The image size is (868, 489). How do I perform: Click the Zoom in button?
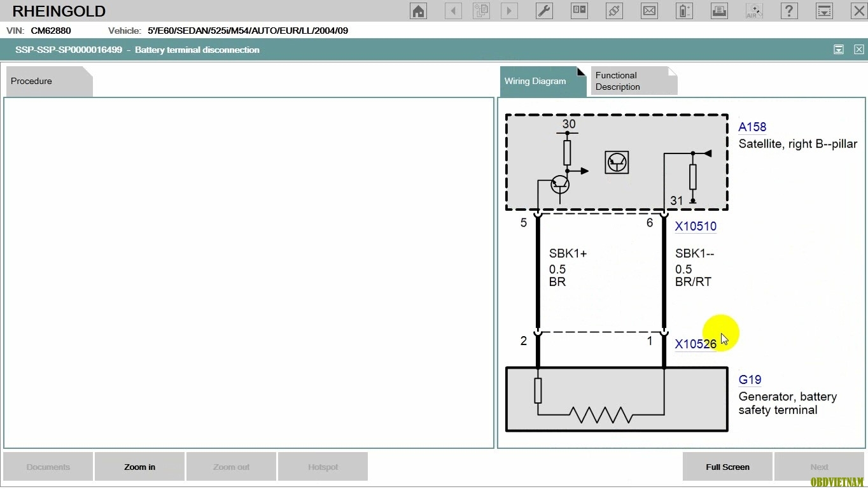pos(140,467)
